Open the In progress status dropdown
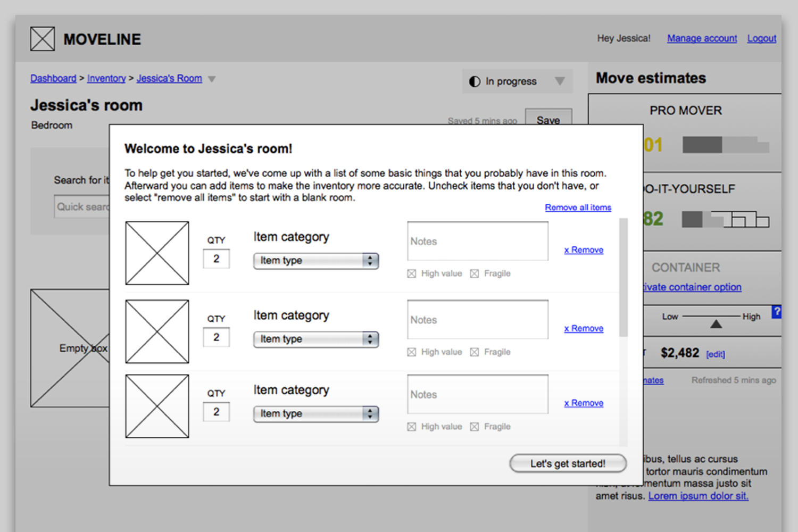Viewport: 798px width, 532px height. click(x=517, y=81)
